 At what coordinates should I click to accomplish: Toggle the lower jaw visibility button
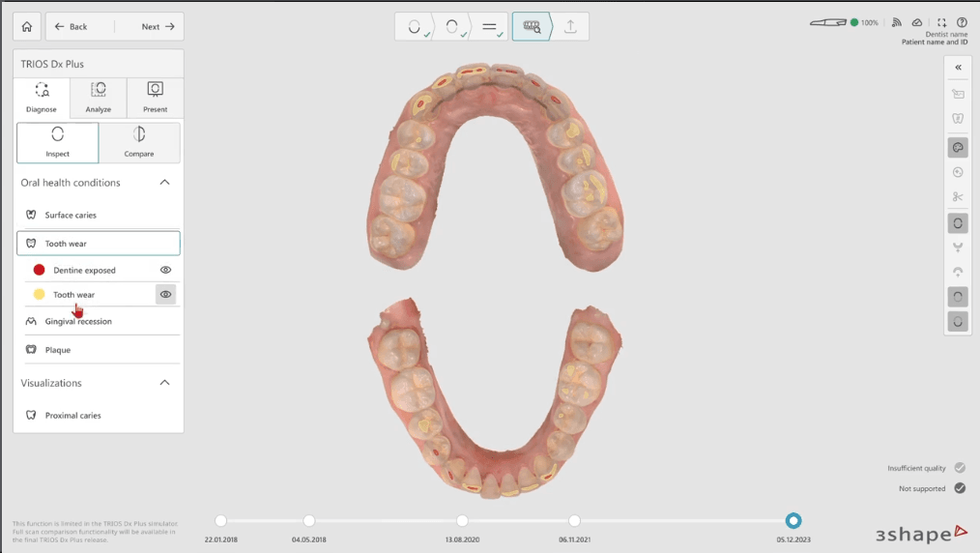click(x=958, y=322)
